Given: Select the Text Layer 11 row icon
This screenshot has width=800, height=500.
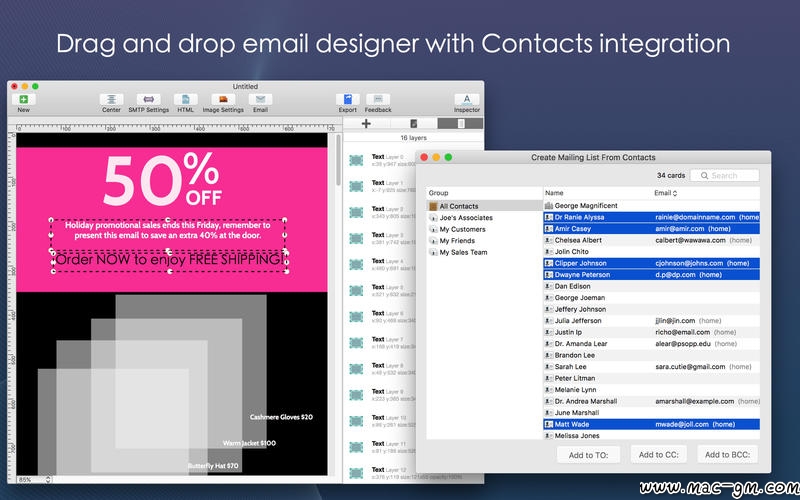Looking at the screenshot, I should (356, 446).
